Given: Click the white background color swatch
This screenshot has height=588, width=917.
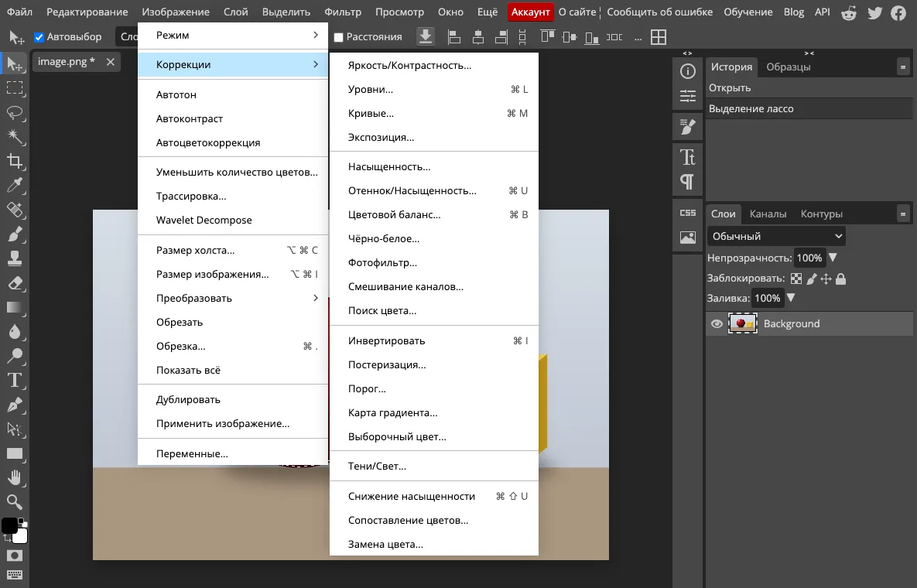Looking at the screenshot, I should (20, 536).
